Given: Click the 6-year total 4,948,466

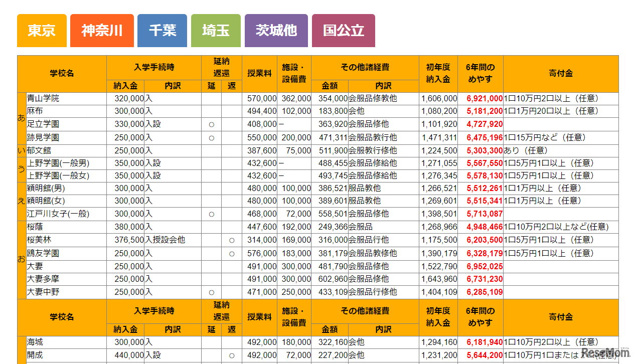Looking at the screenshot, I should [x=485, y=227].
